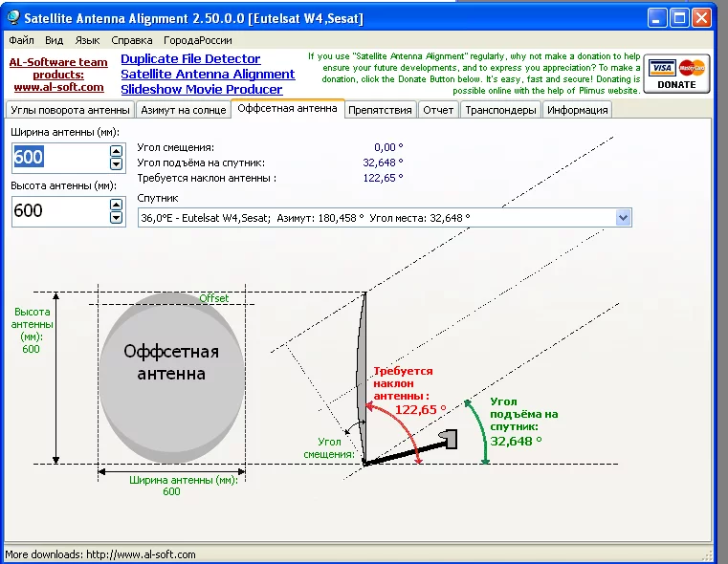Click the antenna width input field

pyautogui.click(x=59, y=158)
